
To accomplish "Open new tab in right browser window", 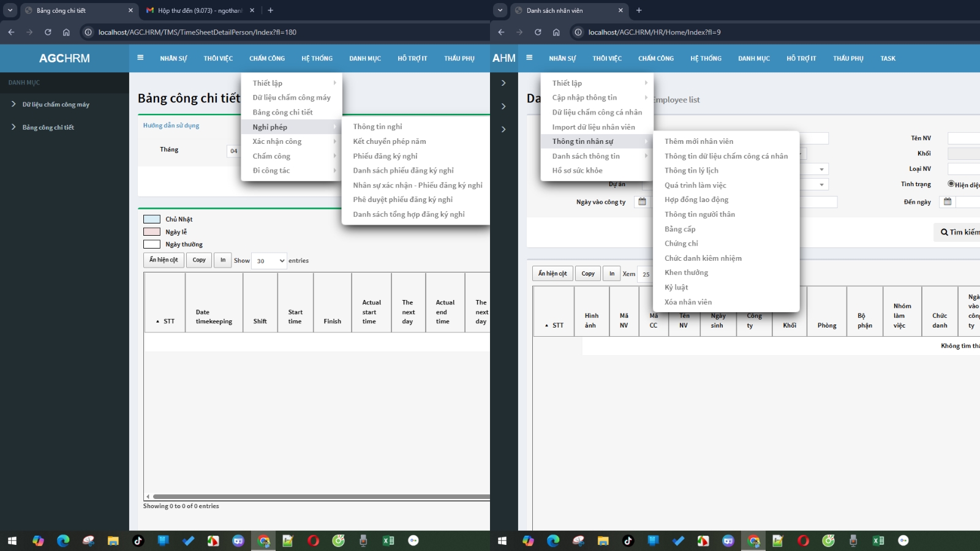I will 639,10.
